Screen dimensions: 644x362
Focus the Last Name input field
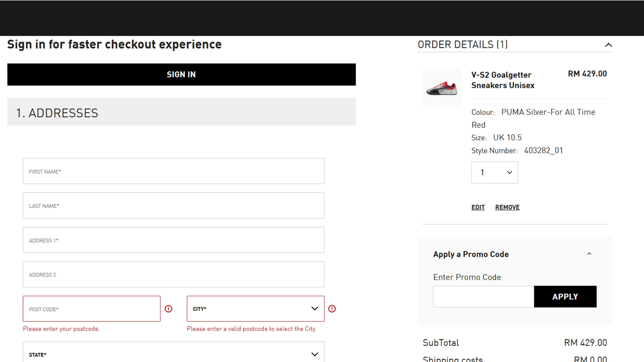pos(174,205)
